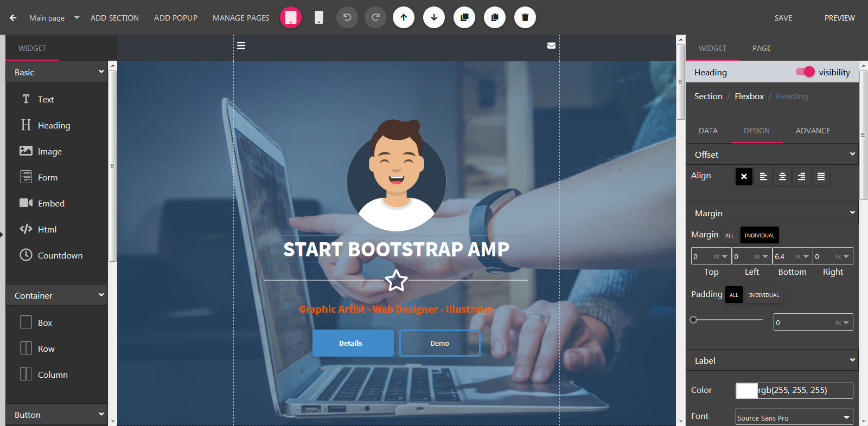Move section up with up-arrow button

[404, 17]
